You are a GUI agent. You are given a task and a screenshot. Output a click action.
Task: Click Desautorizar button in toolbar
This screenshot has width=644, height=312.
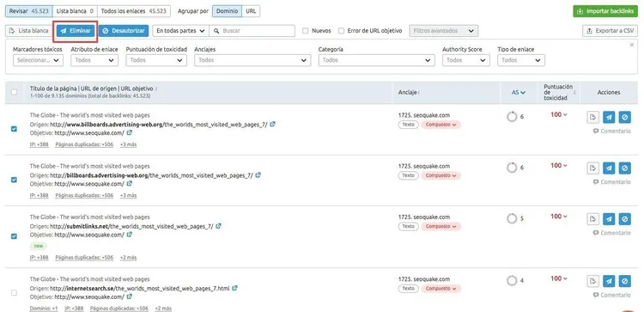click(x=123, y=31)
